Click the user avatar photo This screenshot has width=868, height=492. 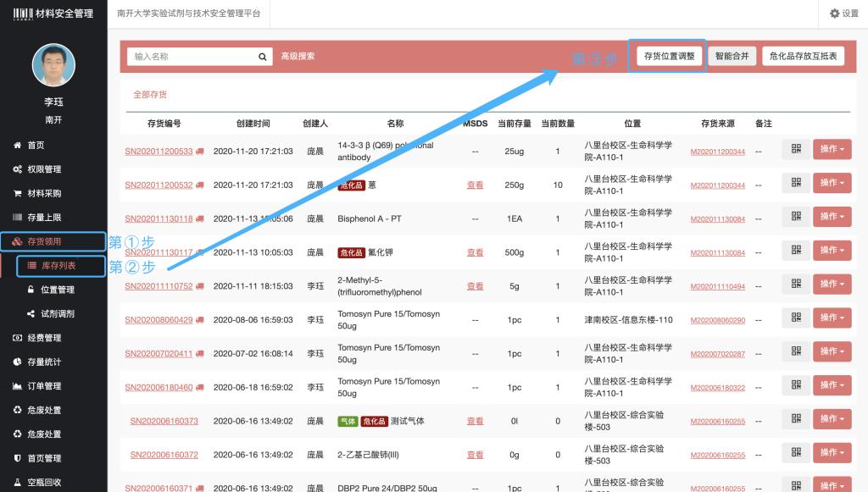[53, 65]
